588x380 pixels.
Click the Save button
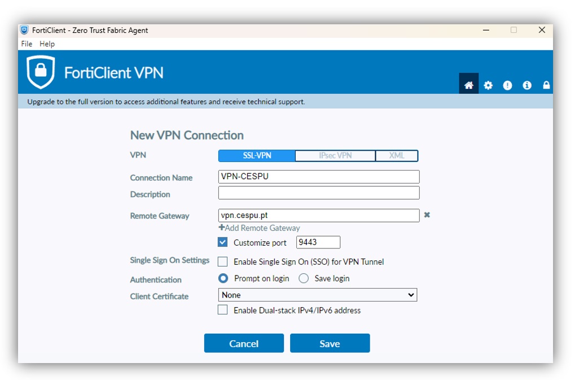330,343
